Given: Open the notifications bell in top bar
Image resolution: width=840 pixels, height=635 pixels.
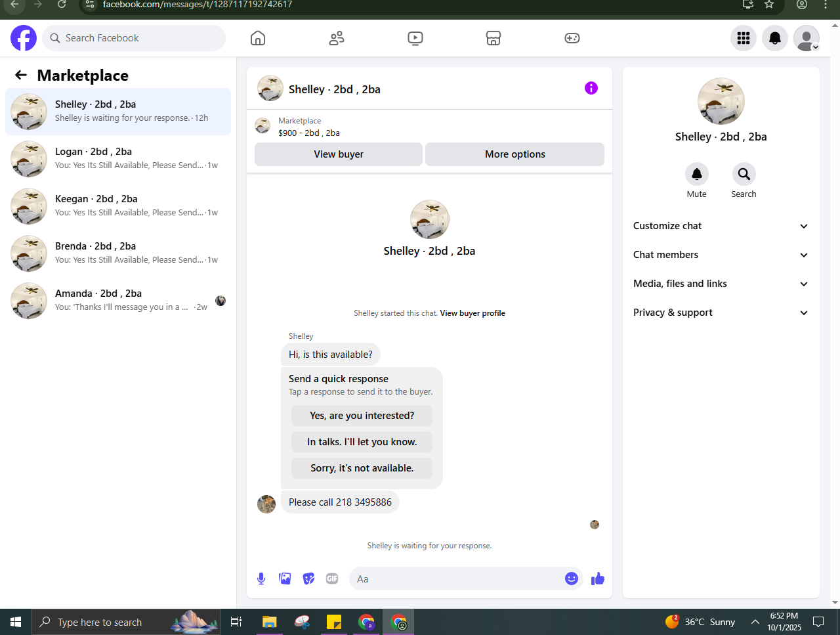Looking at the screenshot, I should pos(775,38).
